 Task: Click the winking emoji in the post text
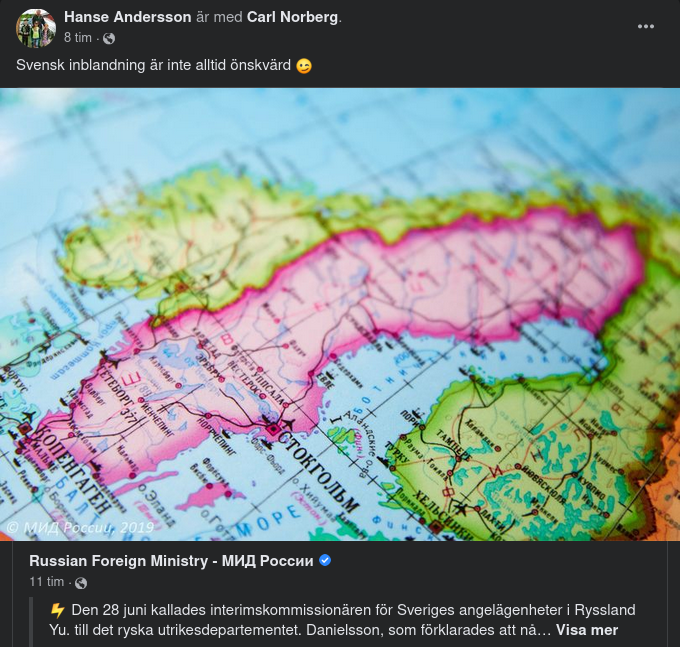[304, 66]
